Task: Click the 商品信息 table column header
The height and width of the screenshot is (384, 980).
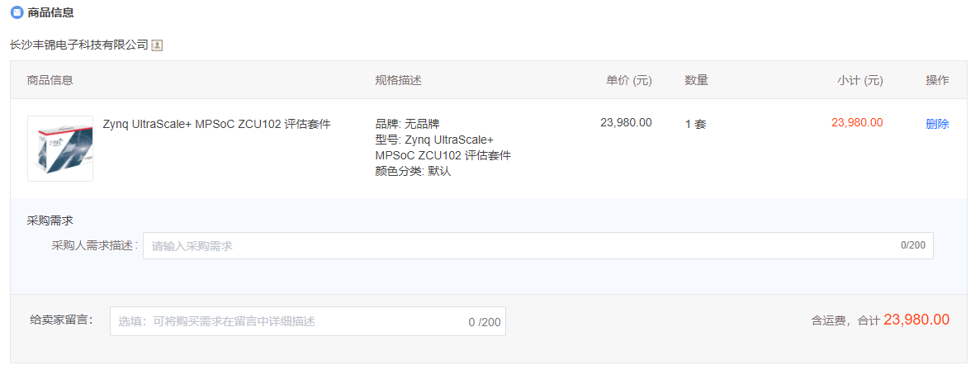Action: [x=50, y=80]
